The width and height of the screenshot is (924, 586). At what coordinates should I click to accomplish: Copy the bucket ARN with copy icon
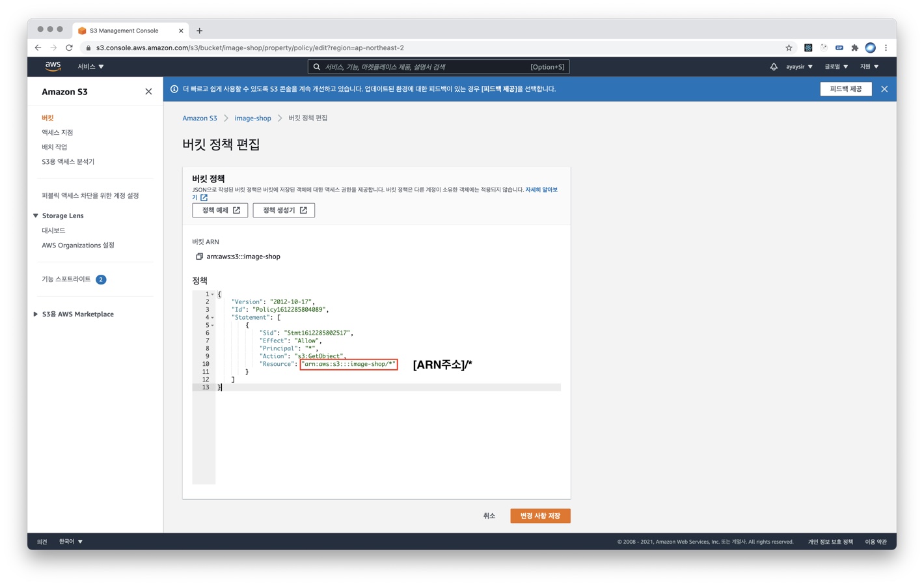[199, 257]
